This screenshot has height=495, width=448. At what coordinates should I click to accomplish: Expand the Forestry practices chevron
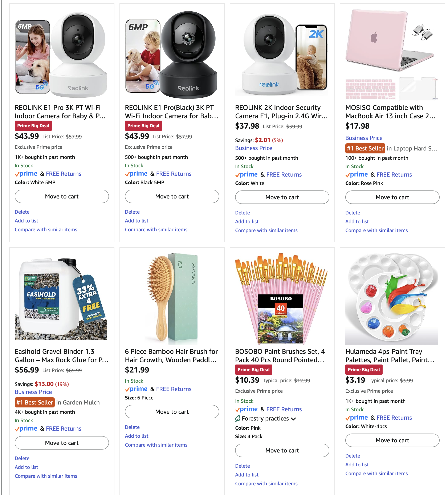(293, 419)
